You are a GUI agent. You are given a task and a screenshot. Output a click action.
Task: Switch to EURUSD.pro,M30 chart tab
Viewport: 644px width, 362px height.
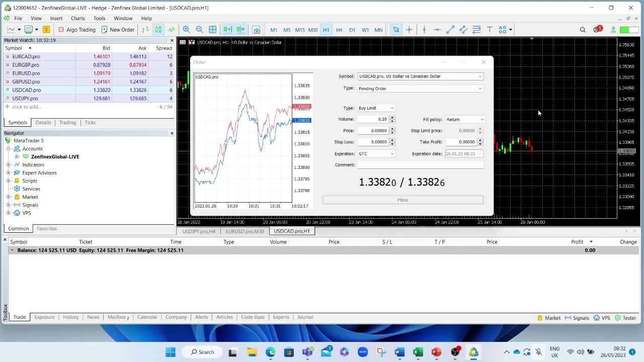point(245,231)
